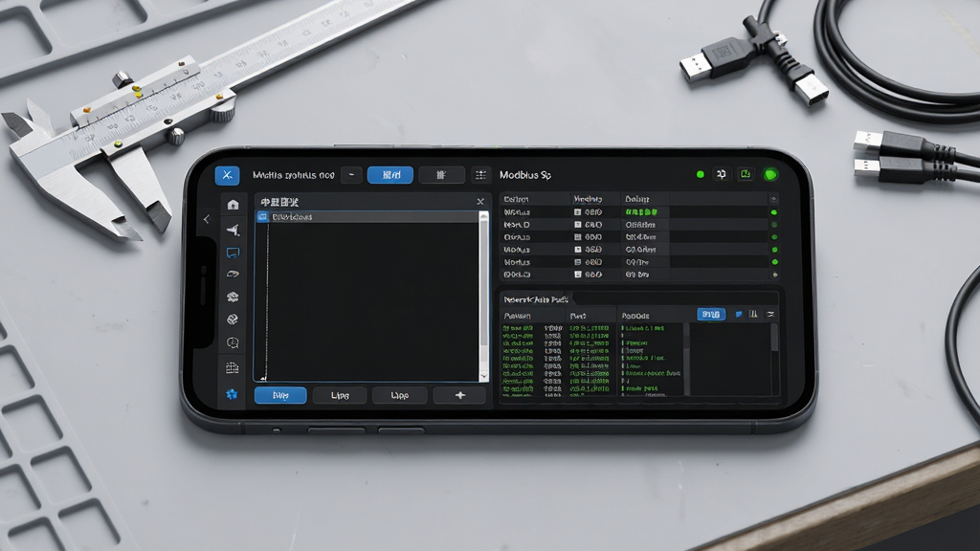The width and height of the screenshot is (980, 551).
Task: Select the highlighted row in left panel
Action: click(x=367, y=217)
